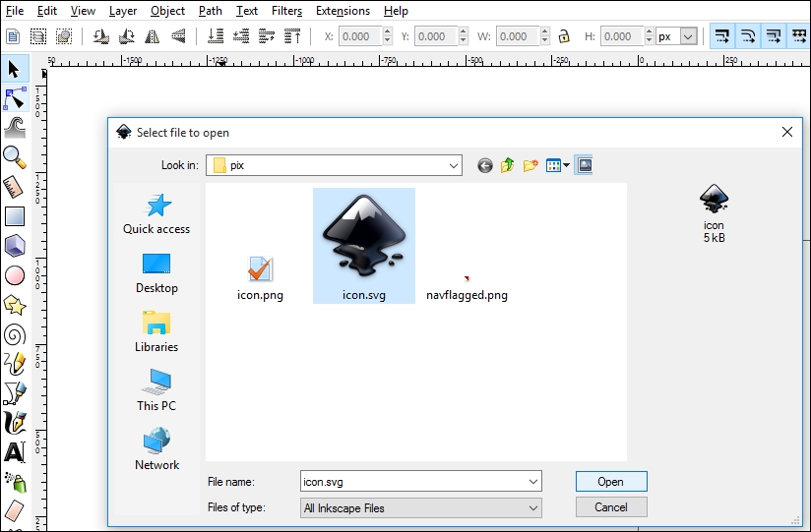Select the Tweak objects tool
This screenshot has width=811, height=532.
tap(15, 128)
